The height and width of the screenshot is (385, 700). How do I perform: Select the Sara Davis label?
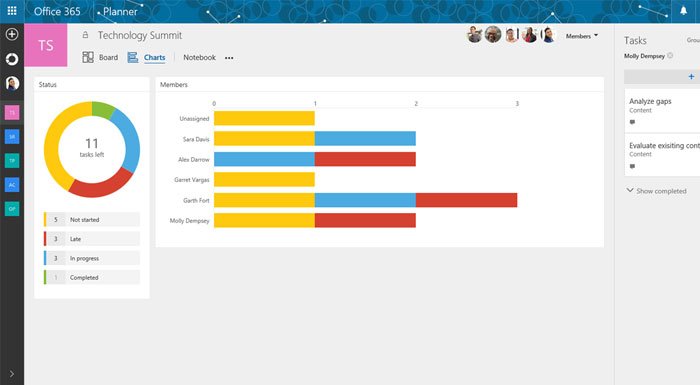click(196, 139)
